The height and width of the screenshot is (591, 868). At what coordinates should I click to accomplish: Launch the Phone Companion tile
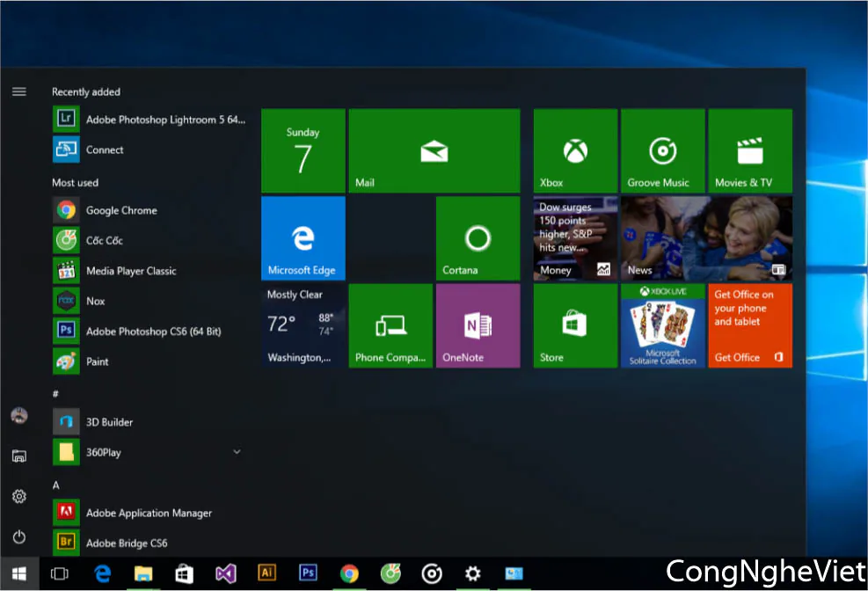(390, 325)
